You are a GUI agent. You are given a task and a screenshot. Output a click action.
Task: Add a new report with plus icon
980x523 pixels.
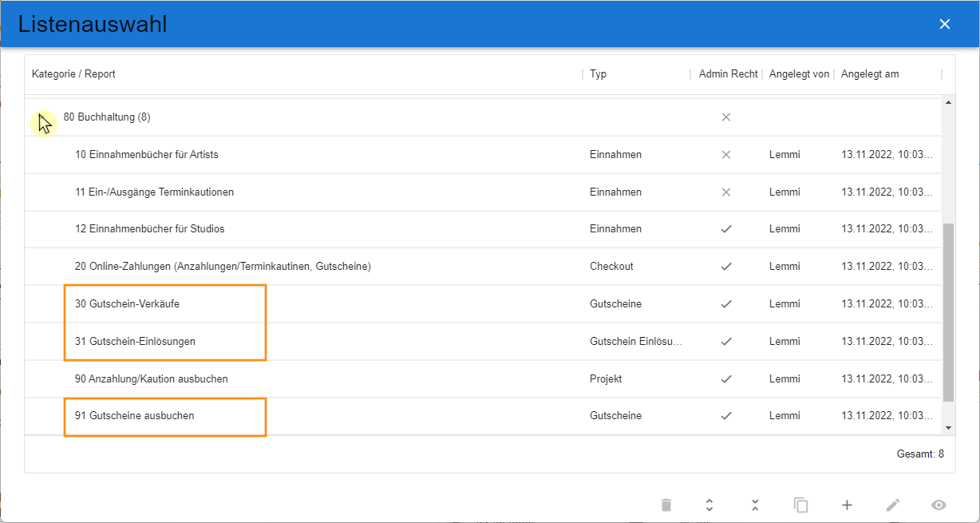(x=847, y=505)
